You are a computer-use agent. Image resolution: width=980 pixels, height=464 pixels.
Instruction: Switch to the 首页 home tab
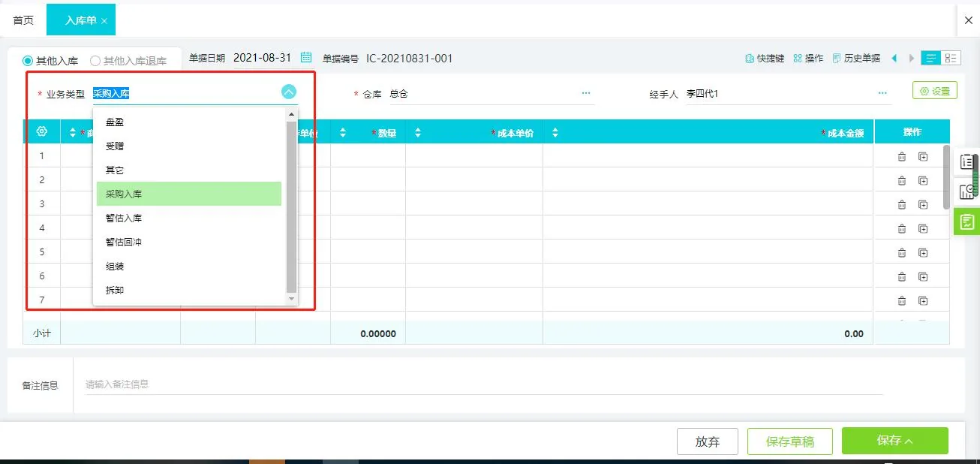(23, 20)
